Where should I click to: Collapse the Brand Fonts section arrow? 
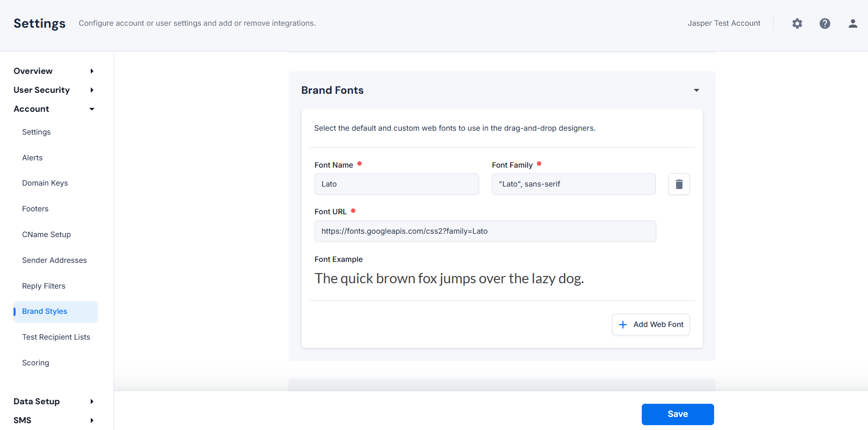[x=696, y=90]
